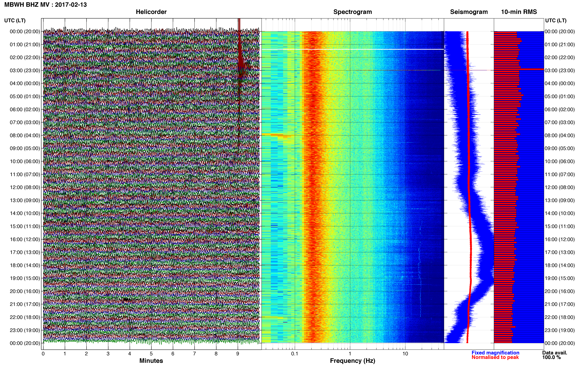Screen dimensions: 588x368
Task: Click the 'Frequency (Hz)' x-axis label
Action: click(352, 361)
